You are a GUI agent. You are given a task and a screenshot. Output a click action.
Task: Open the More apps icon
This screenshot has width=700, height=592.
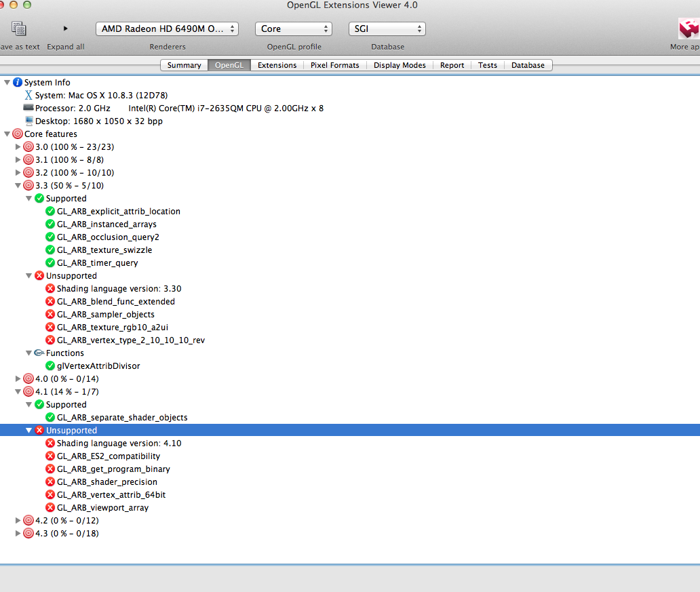(x=689, y=29)
